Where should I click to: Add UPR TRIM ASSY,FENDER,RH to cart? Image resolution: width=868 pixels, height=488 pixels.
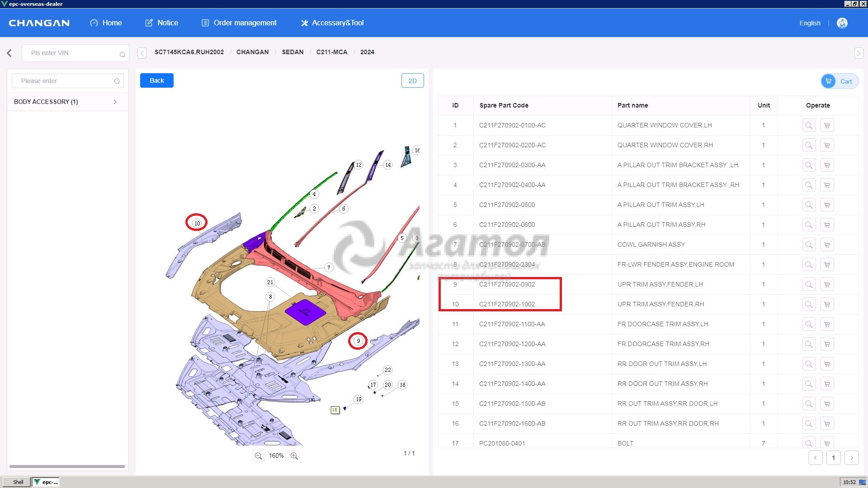827,304
